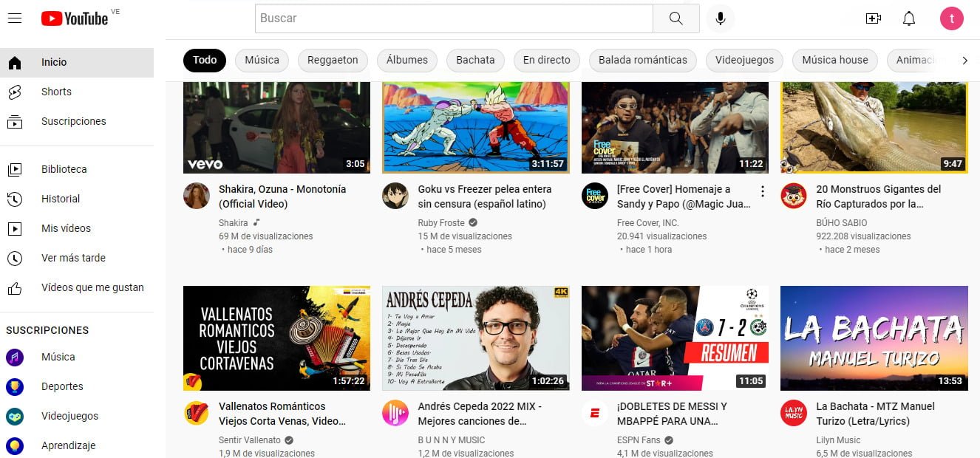Open B U N N Y MUSIC channel avatar
The height and width of the screenshot is (458, 980).
395,413
